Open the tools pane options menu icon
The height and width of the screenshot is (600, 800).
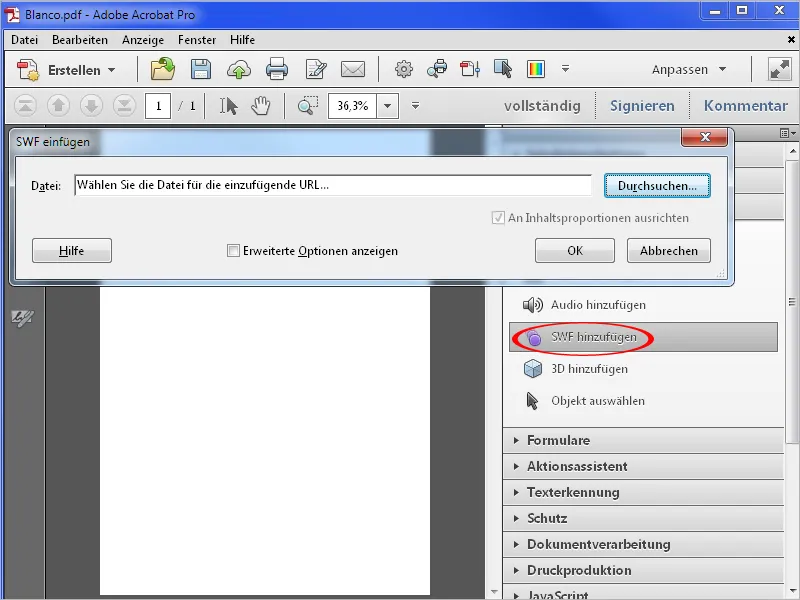coord(788,133)
